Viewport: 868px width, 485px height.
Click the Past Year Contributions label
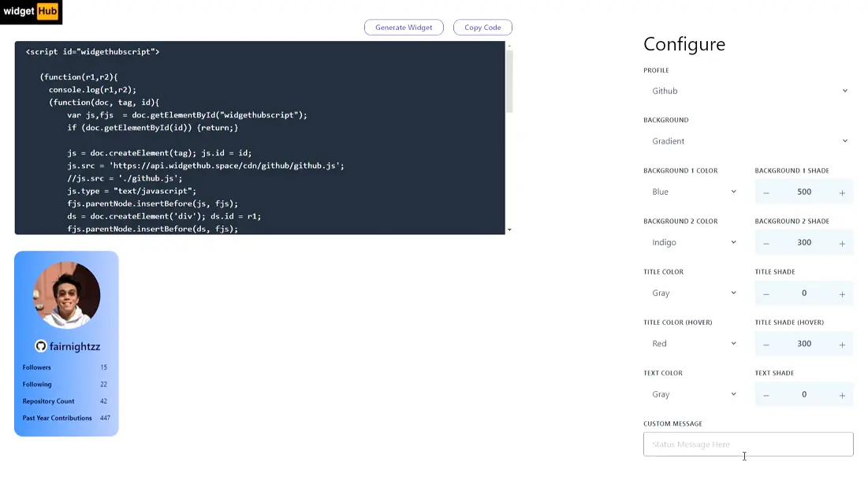click(57, 418)
